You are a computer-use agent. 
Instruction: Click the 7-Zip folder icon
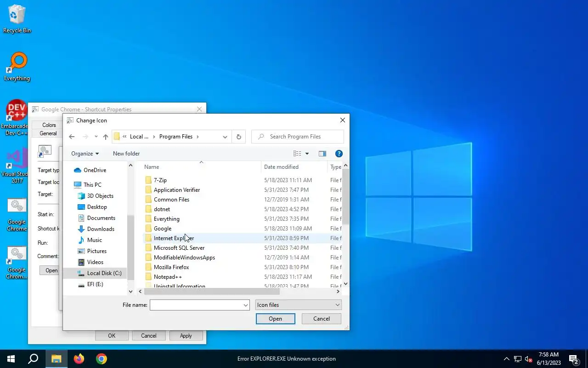pos(148,180)
